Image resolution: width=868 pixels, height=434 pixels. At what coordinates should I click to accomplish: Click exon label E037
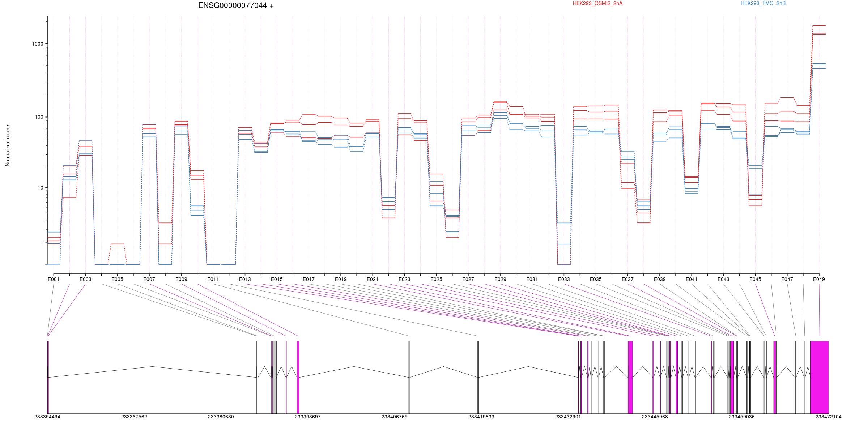tap(627, 279)
